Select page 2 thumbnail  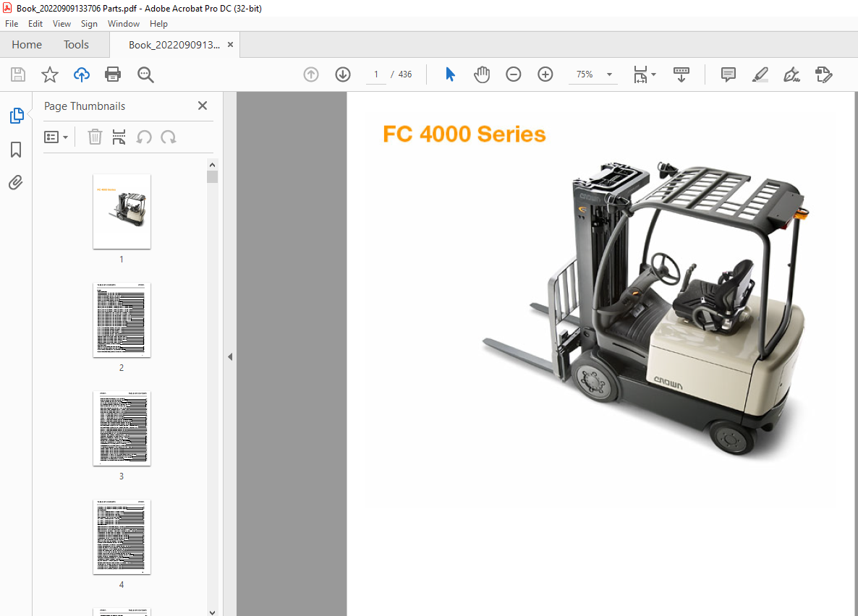(x=122, y=320)
